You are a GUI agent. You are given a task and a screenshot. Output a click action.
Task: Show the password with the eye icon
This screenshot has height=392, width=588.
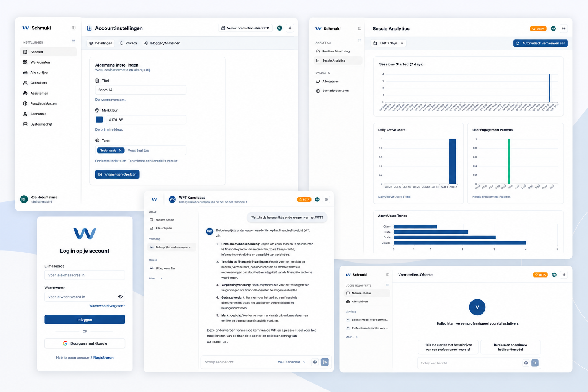point(120,297)
